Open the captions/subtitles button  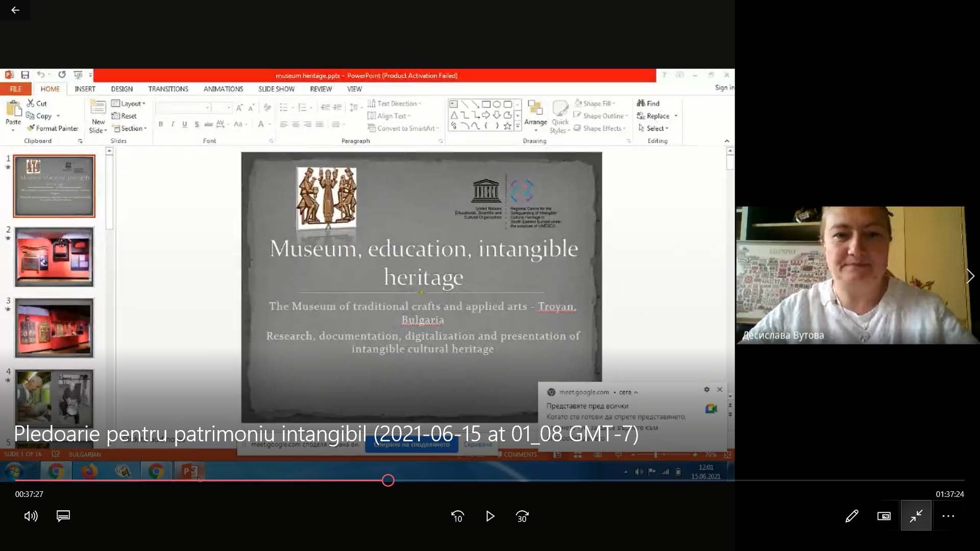point(63,516)
